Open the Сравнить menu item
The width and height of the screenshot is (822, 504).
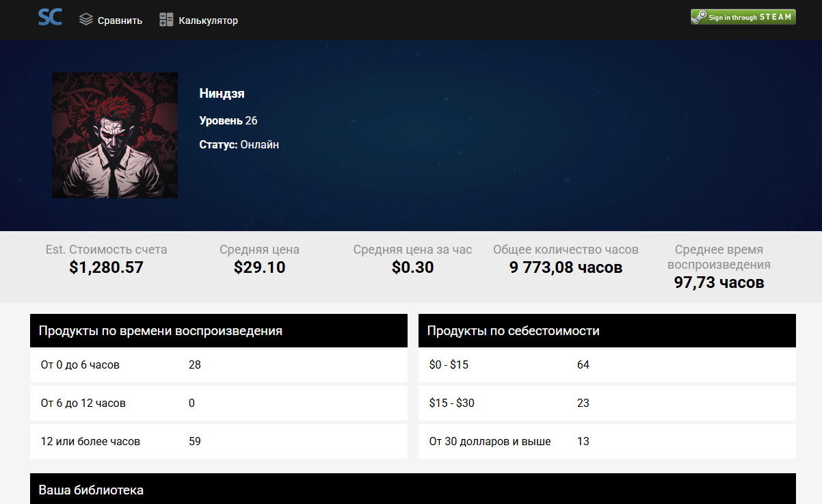pos(120,21)
